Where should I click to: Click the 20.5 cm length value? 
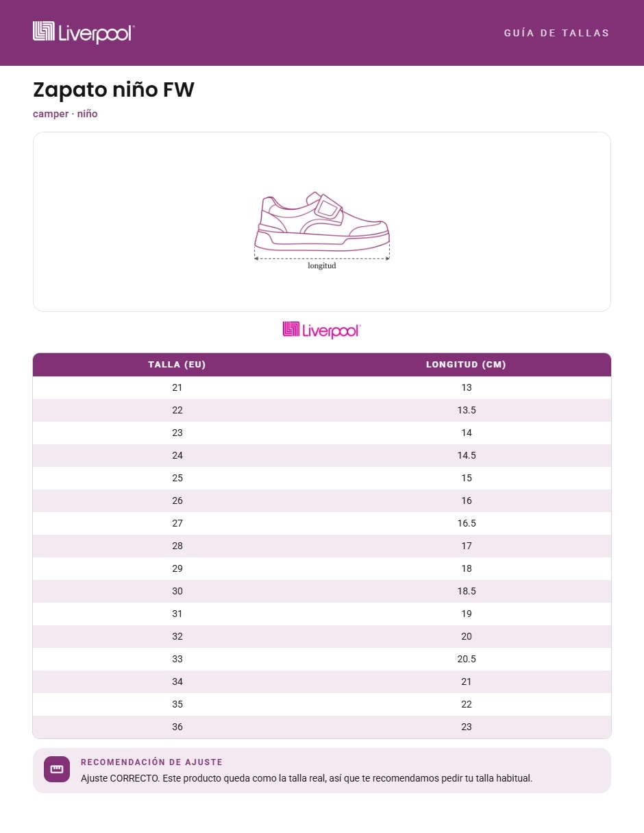(467, 659)
